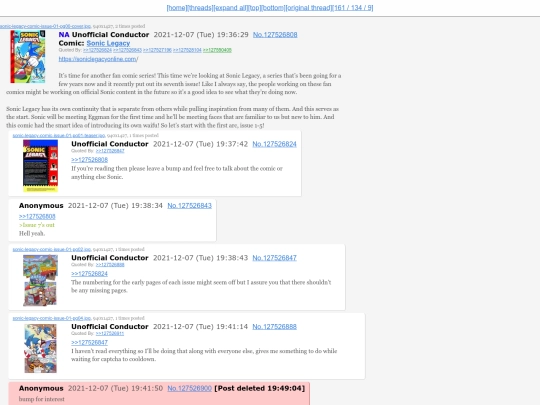Visit the soniclegacyonline.com URL
The width and height of the screenshot is (540, 405).
[x=98, y=59]
